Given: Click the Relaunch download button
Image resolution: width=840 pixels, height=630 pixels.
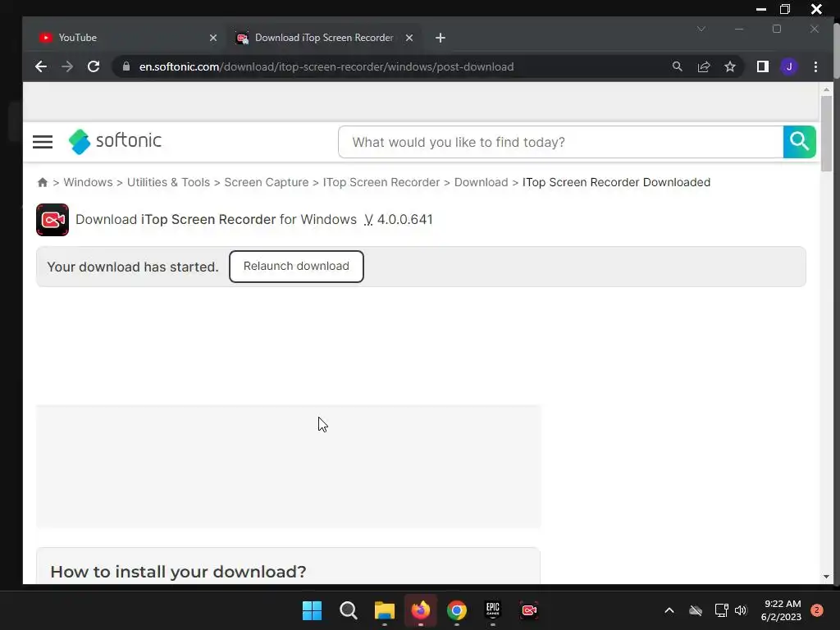Looking at the screenshot, I should [x=296, y=267].
